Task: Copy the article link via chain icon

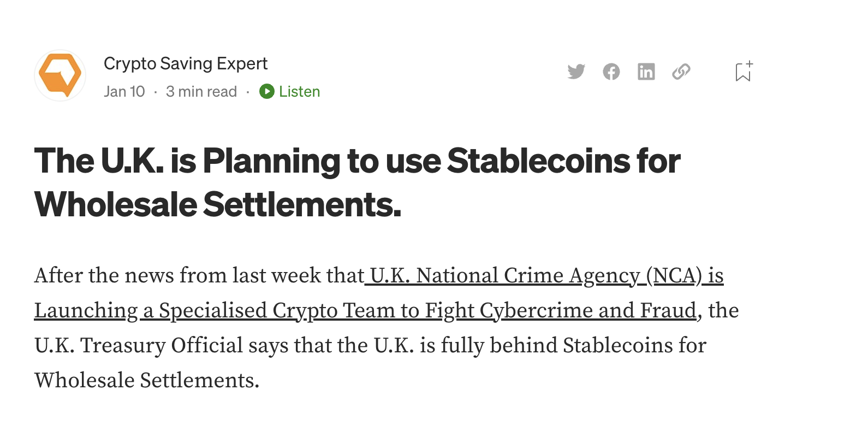Action: pyautogui.click(x=681, y=72)
